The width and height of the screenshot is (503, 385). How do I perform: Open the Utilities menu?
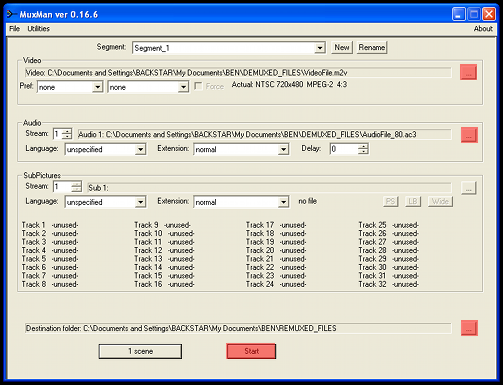click(x=38, y=29)
